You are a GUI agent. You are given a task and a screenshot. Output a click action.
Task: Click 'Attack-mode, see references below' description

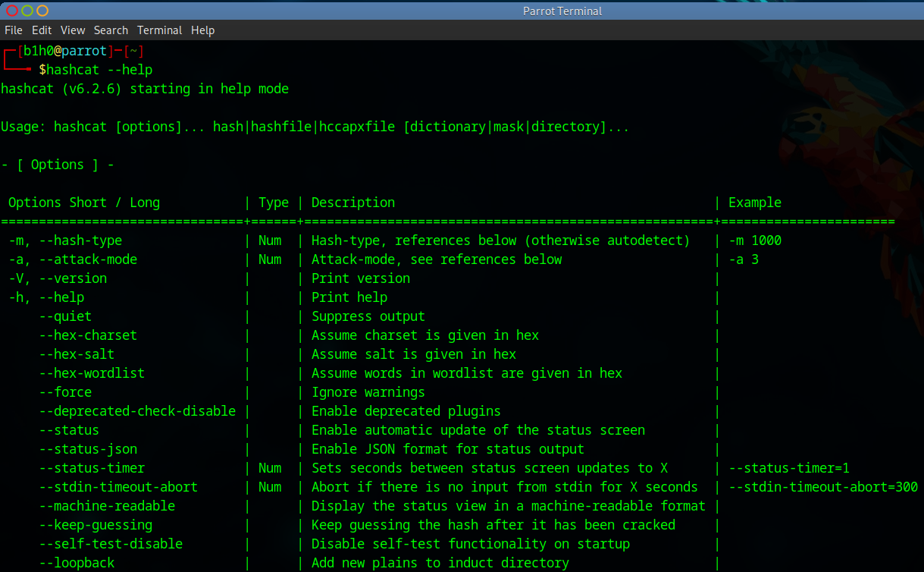[x=437, y=259]
